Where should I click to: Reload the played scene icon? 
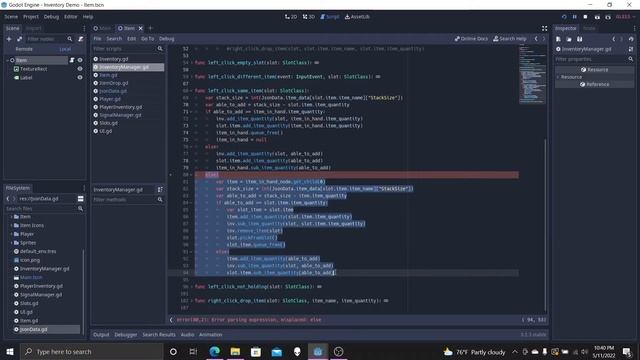pyautogui.click(x=564, y=17)
